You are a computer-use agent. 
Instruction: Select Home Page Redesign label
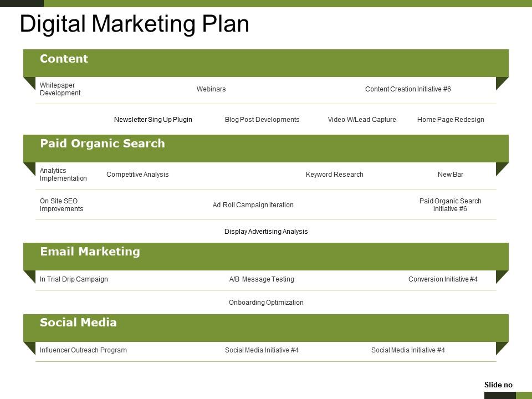(451, 120)
